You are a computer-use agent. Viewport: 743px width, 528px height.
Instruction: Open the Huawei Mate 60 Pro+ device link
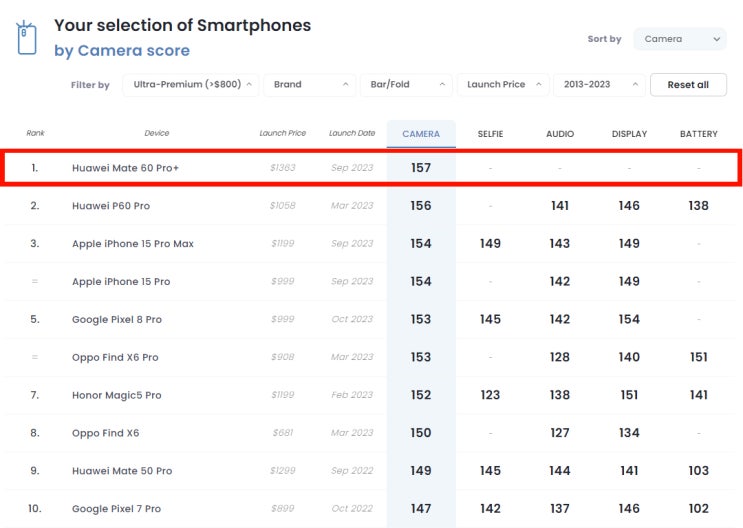[x=125, y=168]
